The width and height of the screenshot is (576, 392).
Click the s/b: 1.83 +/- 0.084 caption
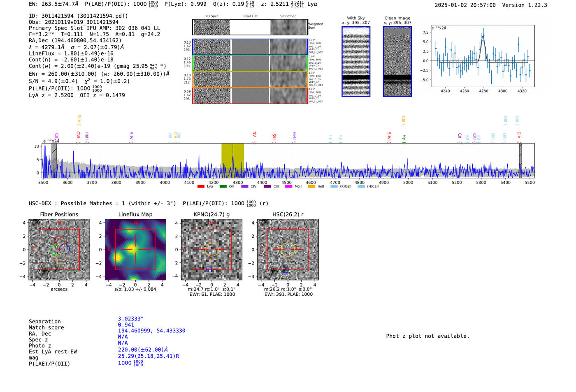(135, 289)
